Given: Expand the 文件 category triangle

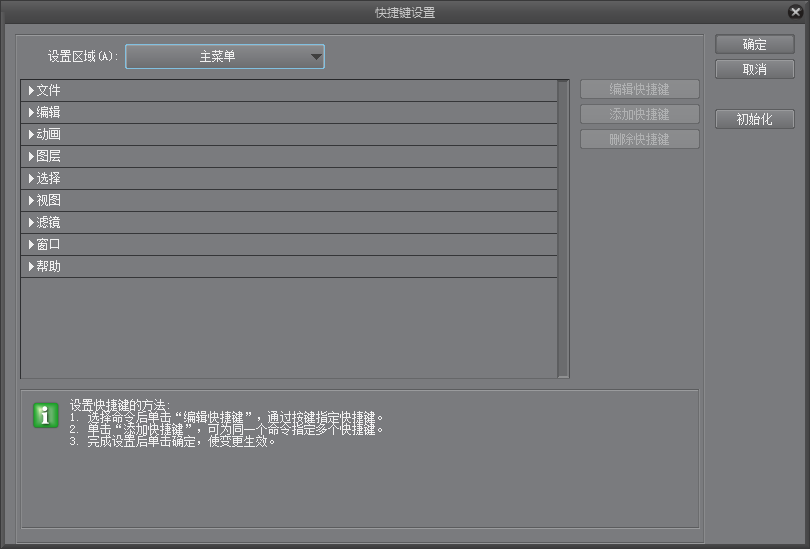Looking at the screenshot, I should 31,91.
